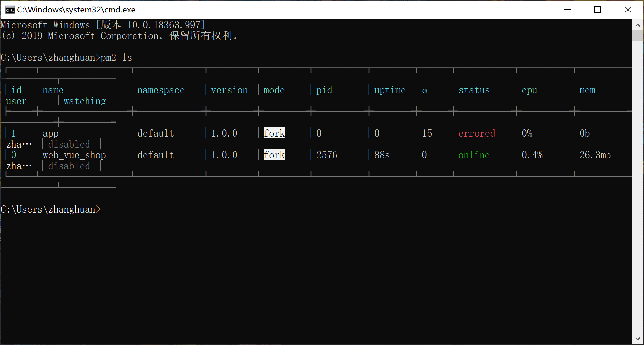Click the 'online' status of web_vue_shop
The height and width of the screenshot is (345, 644).
474,155
